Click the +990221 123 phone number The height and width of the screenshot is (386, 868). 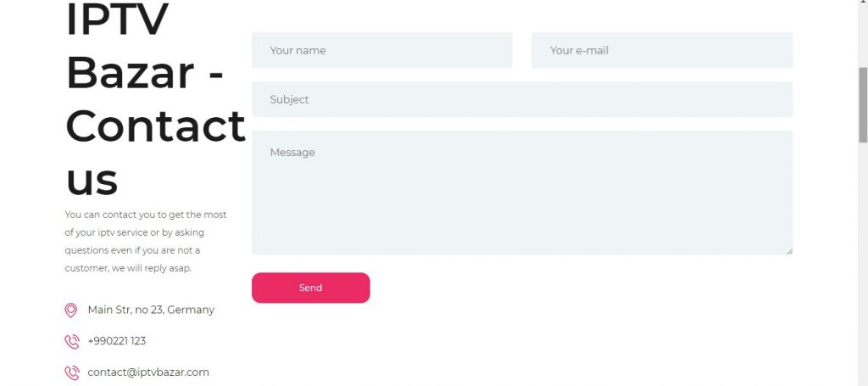[117, 341]
